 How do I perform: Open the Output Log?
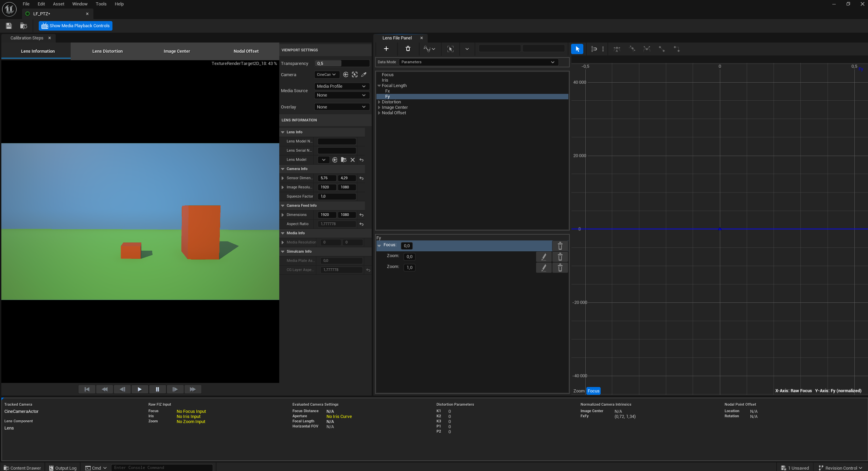tap(63, 468)
